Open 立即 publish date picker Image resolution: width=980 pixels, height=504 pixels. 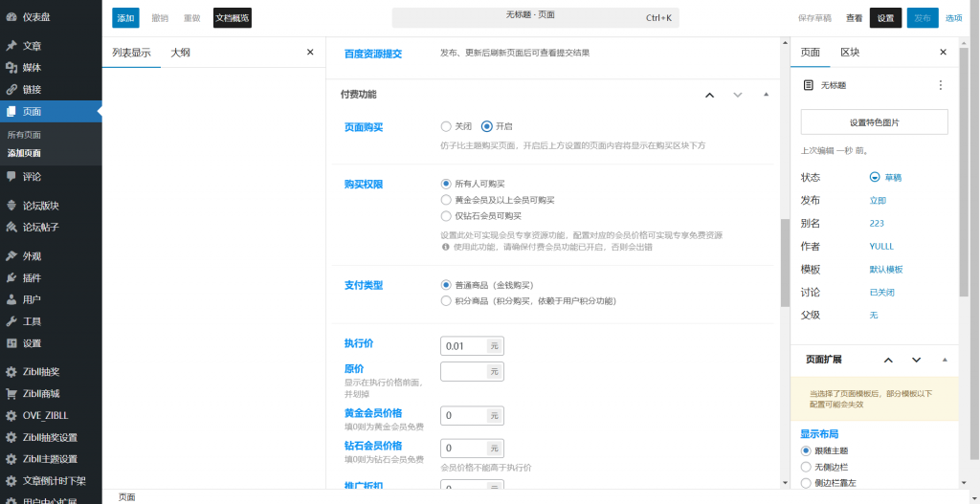(x=878, y=201)
